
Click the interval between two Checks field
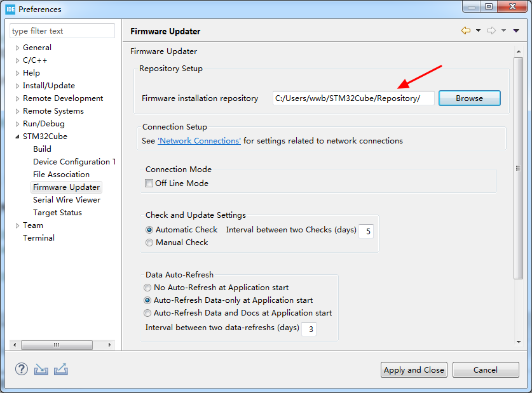pyautogui.click(x=366, y=231)
